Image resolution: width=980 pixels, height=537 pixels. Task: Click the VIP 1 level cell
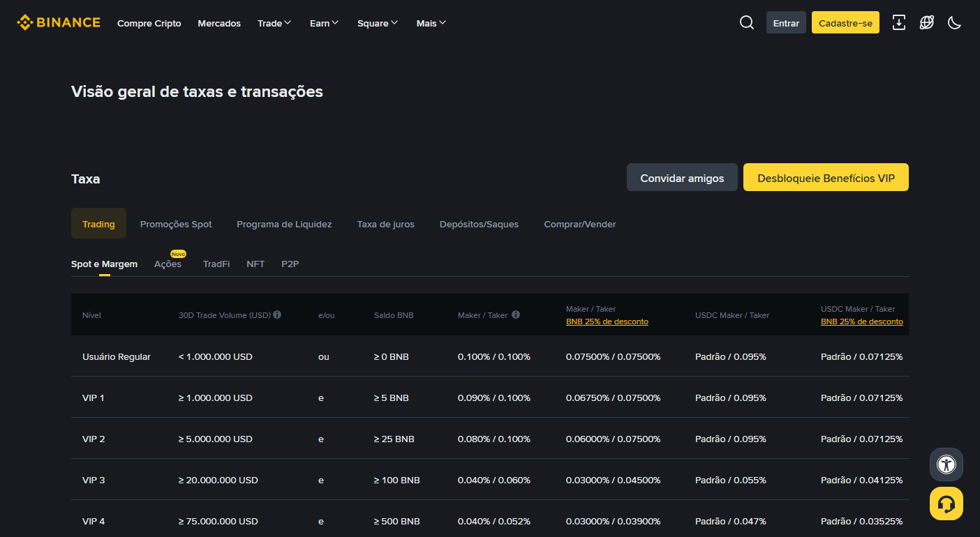pos(94,398)
